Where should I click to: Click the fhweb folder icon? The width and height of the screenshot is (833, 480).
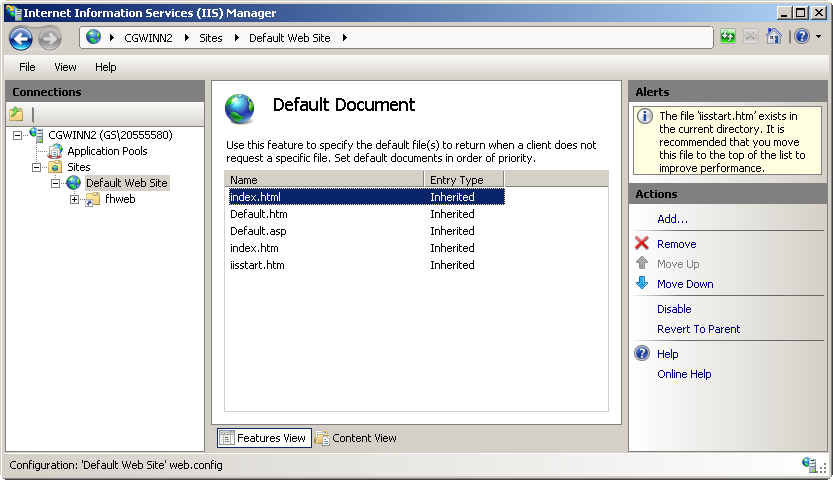point(93,199)
